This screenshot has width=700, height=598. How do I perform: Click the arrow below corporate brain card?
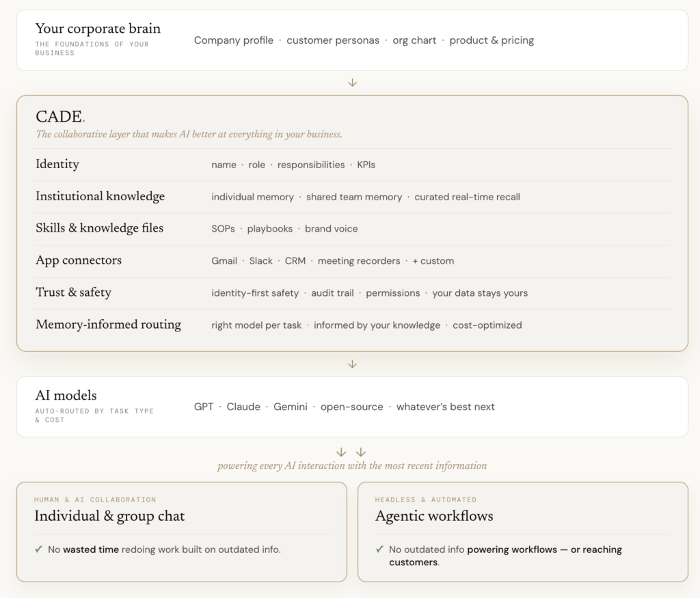pos(352,83)
